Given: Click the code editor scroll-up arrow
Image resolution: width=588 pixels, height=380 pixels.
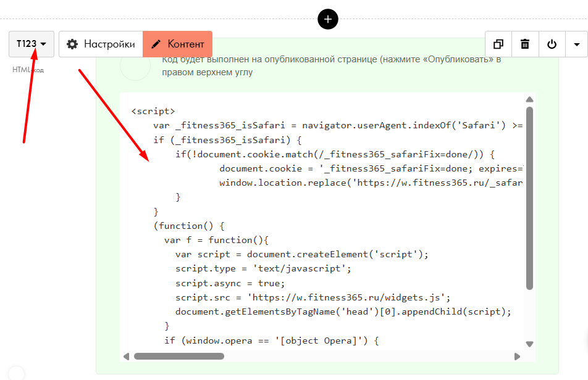Looking at the screenshot, I should [x=529, y=99].
